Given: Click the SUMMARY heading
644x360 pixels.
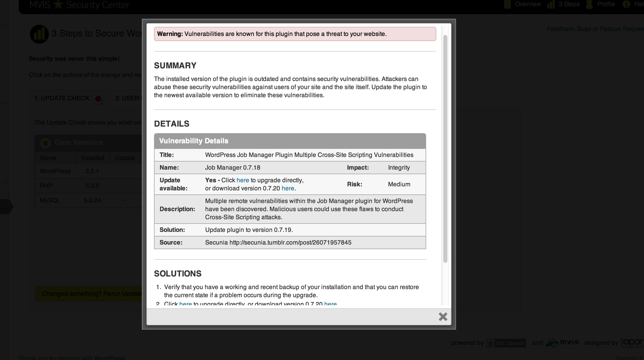Looking at the screenshot, I should click(x=175, y=66).
